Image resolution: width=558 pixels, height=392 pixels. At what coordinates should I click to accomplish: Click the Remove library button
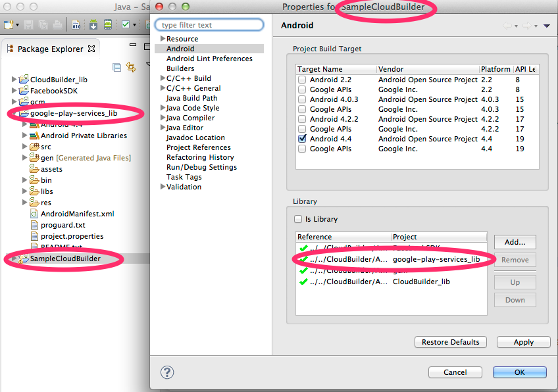[x=515, y=260]
